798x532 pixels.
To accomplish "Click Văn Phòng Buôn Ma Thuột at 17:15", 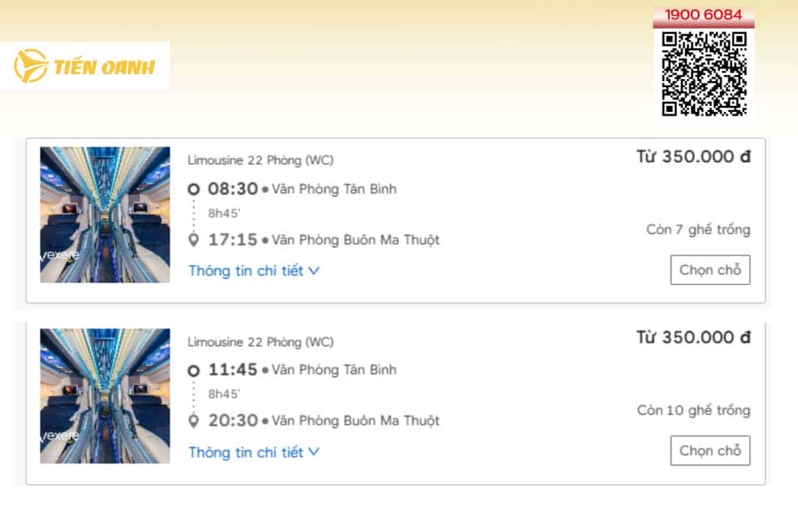I will coord(355,240).
